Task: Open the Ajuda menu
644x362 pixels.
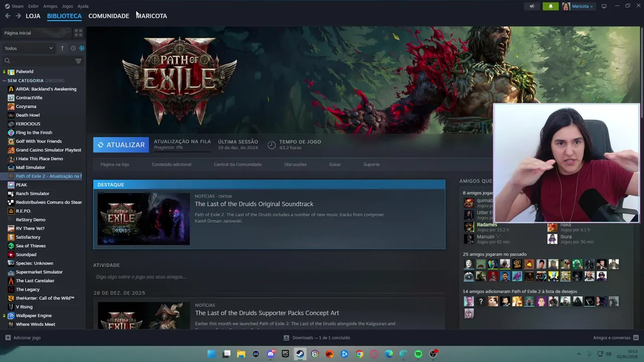Action: tap(83, 7)
